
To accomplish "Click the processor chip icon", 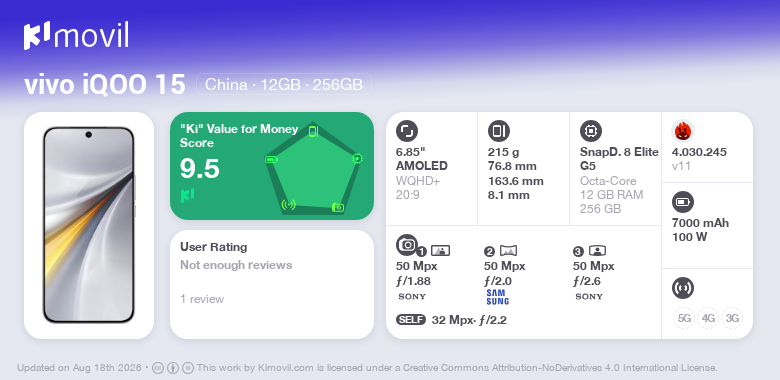I will point(591,131).
